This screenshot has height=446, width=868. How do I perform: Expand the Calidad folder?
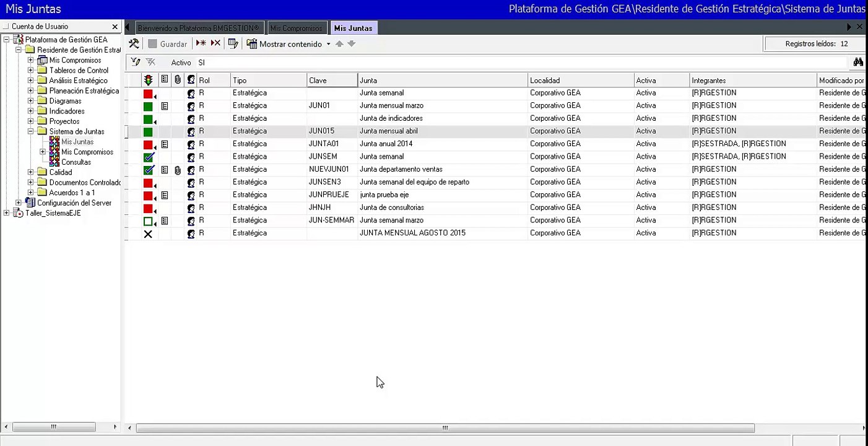point(30,172)
